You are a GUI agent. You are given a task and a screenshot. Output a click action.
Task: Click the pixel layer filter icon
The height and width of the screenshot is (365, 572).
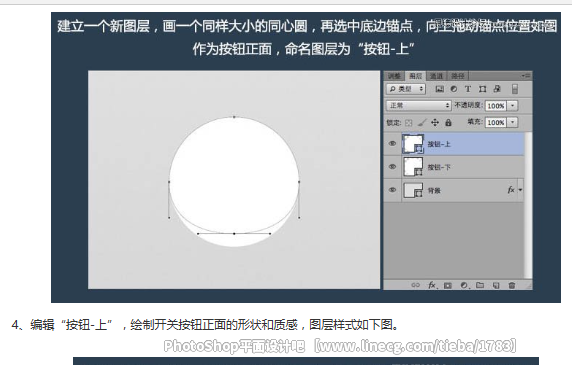(440, 89)
